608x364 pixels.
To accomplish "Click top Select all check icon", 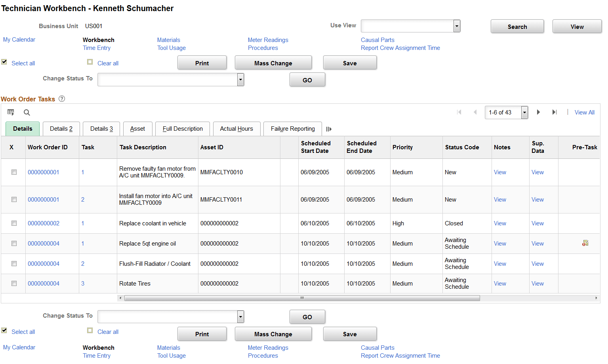I will click(4, 62).
